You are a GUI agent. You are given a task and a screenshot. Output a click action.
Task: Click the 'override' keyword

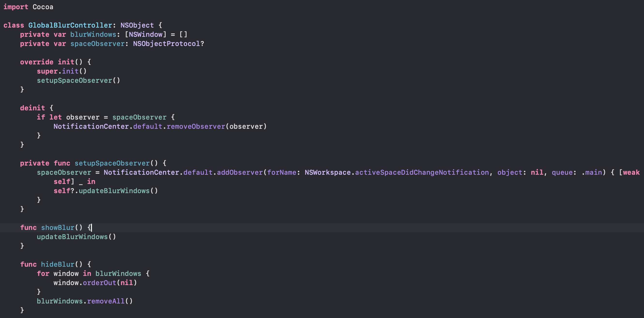tap(37, 62)
